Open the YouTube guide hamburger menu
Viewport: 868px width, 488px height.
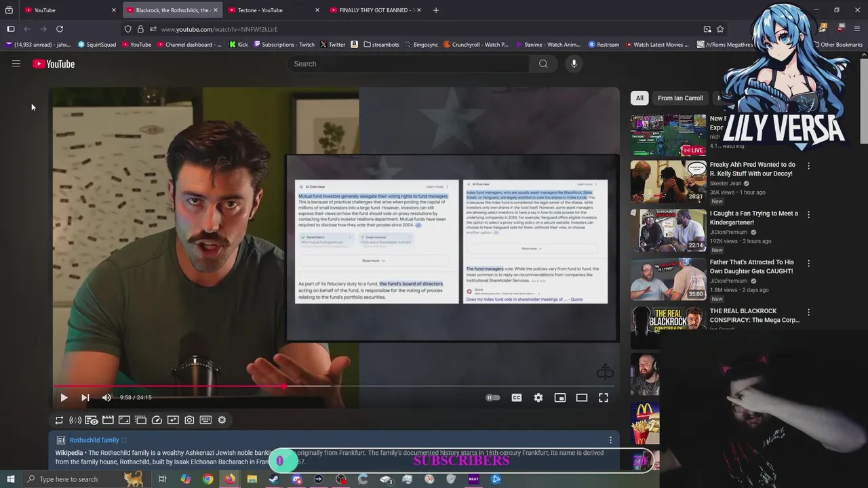16,64
